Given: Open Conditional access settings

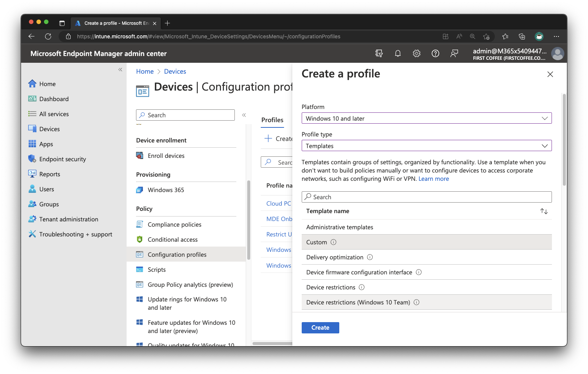Looking at the screenshot, I should click(x=172, y=239).
